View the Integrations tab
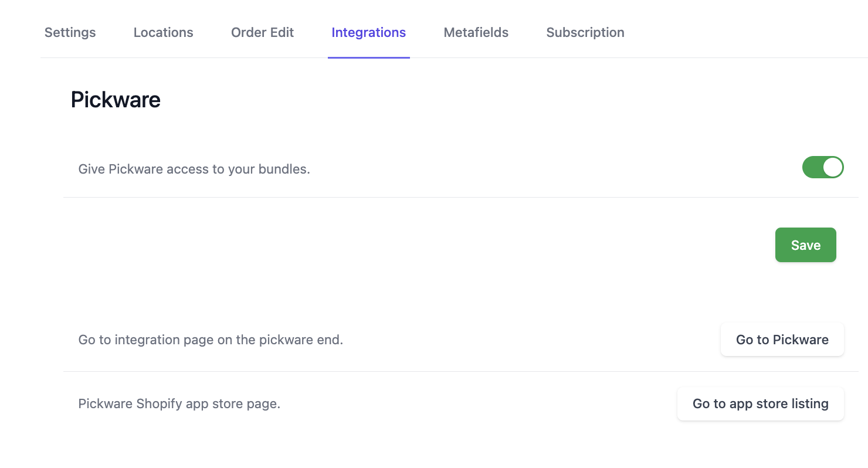 tap(368, 32)
